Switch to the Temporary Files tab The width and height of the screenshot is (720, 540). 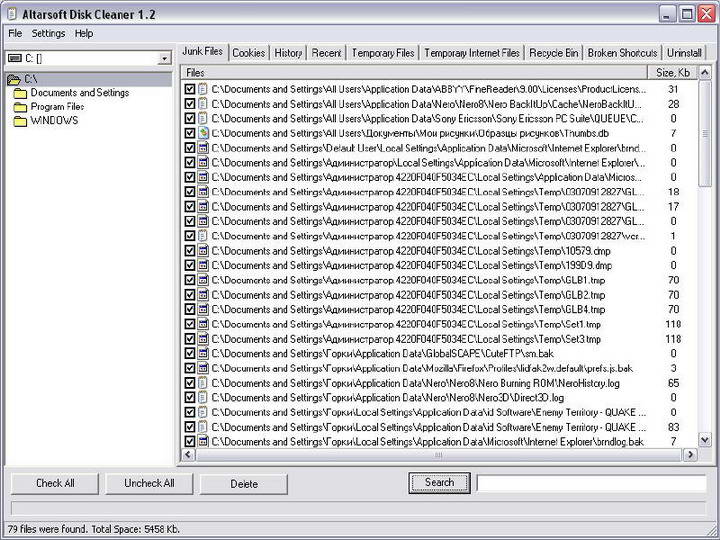(x=383, y=53)
